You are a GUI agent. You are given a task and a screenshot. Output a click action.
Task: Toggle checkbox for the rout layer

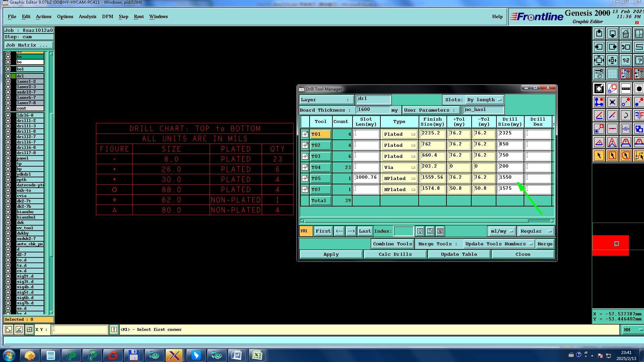8,108
